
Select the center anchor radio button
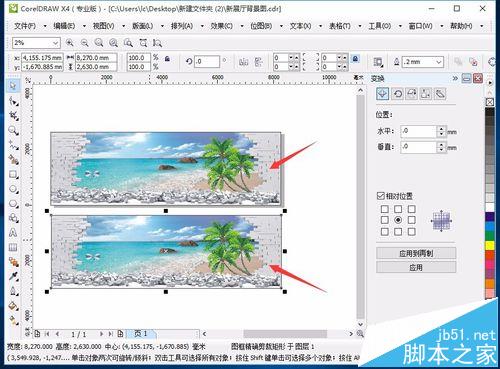click(x=398, y=220)
